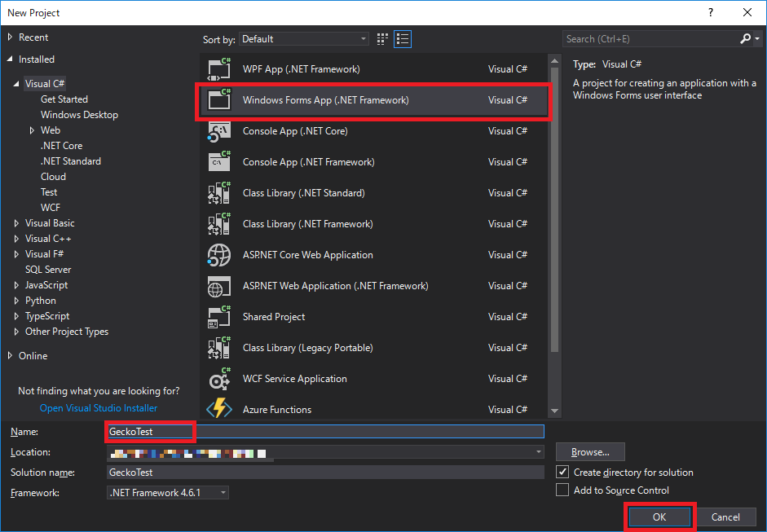Collapse the Visual C# node
Image resolution: width=767 pixels, height=532 pixels.
pos(16,84)
